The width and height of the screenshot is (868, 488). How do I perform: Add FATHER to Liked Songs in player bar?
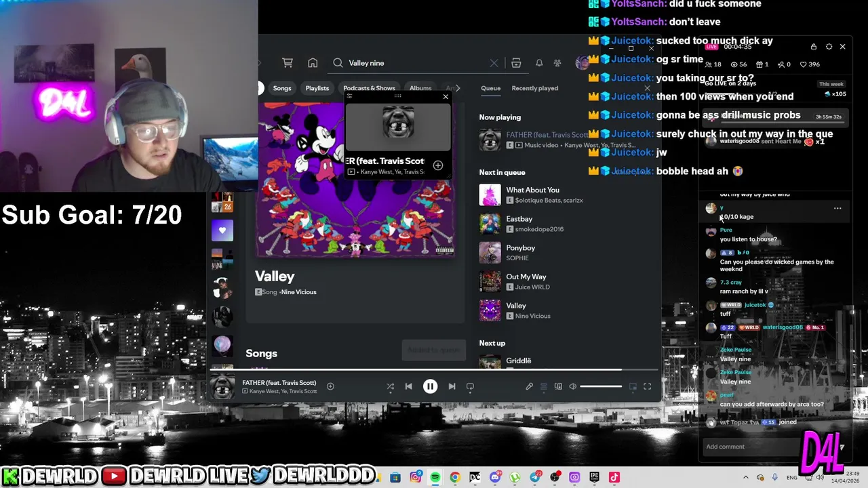(330, 386)
